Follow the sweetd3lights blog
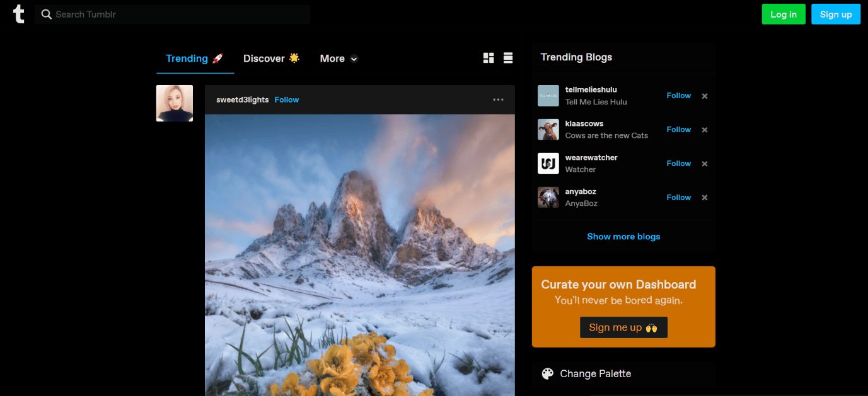The height and width of the screenshot is (396, 868). click(x=287, y=99)
